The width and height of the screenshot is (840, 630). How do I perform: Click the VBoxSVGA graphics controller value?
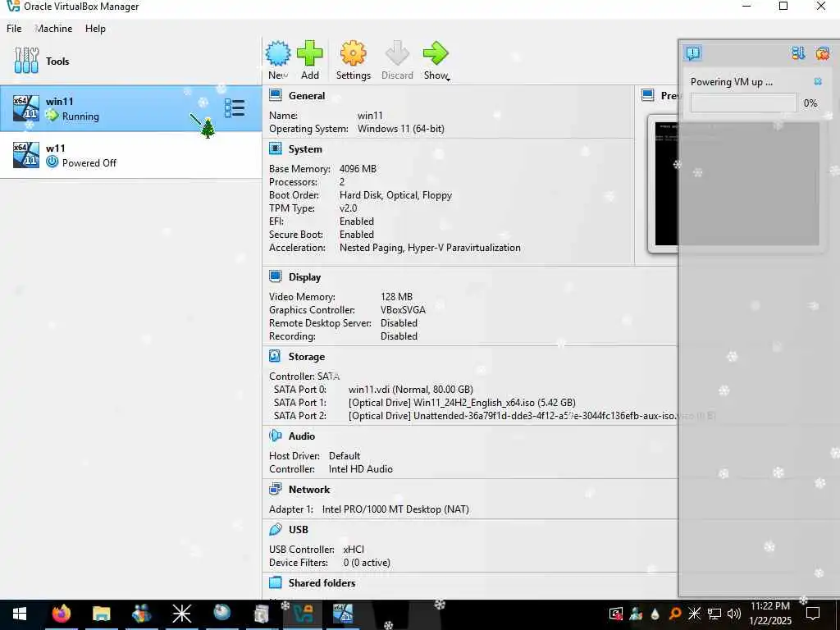[403, 309]
